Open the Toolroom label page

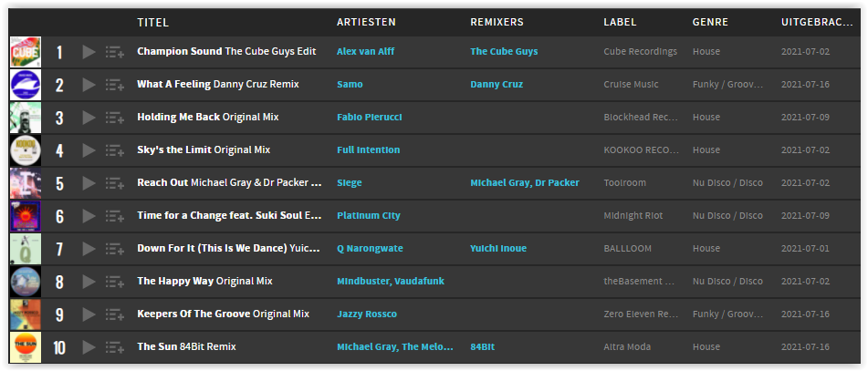[x=624, y=182]
